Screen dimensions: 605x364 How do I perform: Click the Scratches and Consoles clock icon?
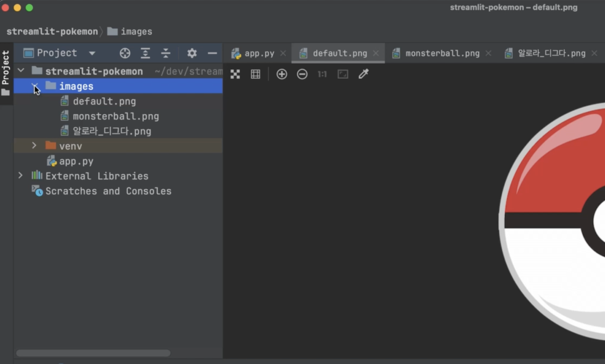(37, 190)
